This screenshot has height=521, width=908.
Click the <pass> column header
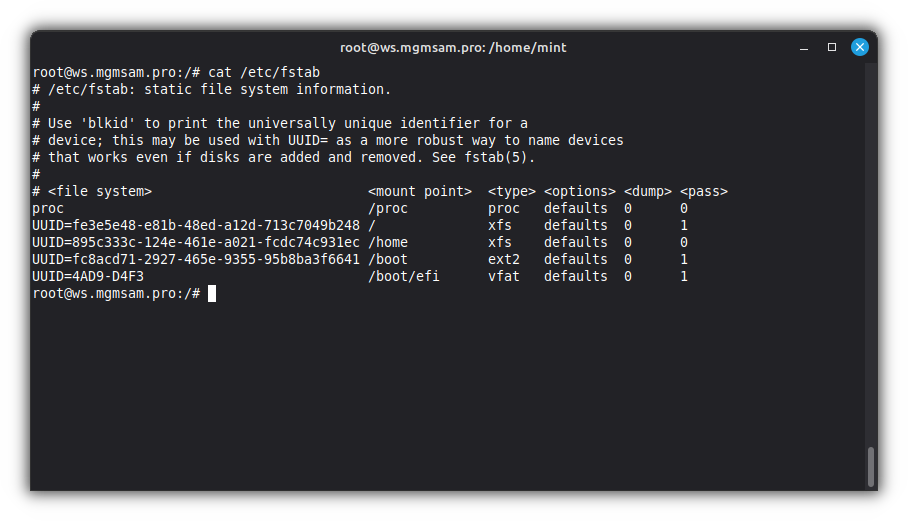(704, 191)
